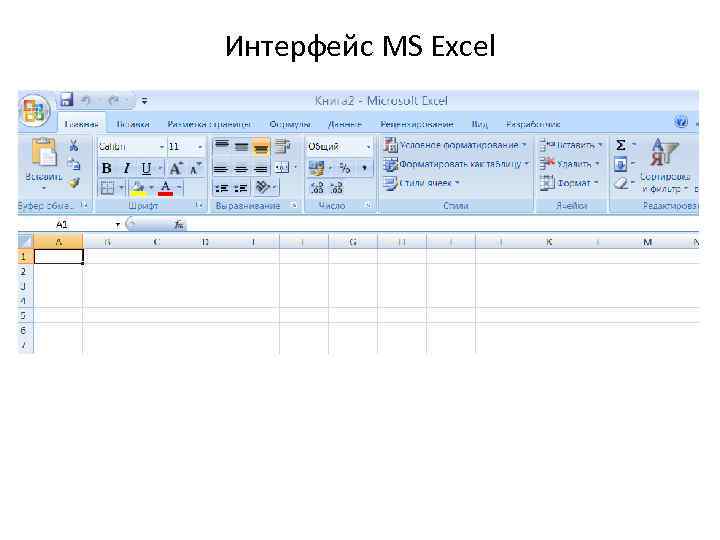
Task: Click the Вставить cells button
Action: pyautogui.click(x=571, y=145)
